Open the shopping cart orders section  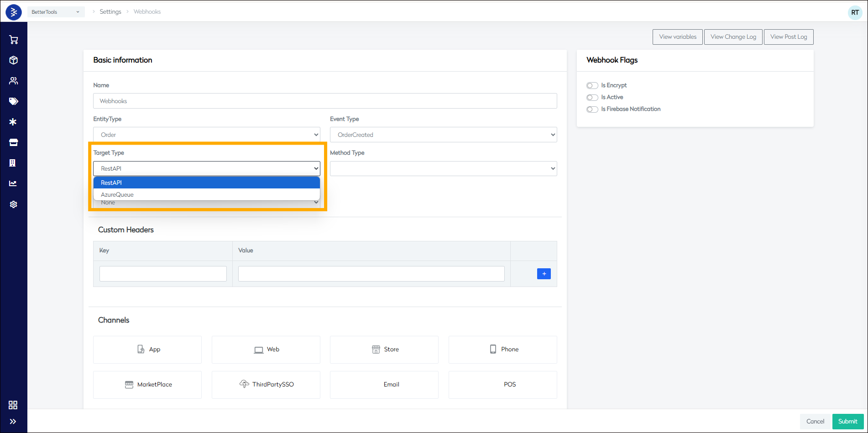[x=14, y=40]
